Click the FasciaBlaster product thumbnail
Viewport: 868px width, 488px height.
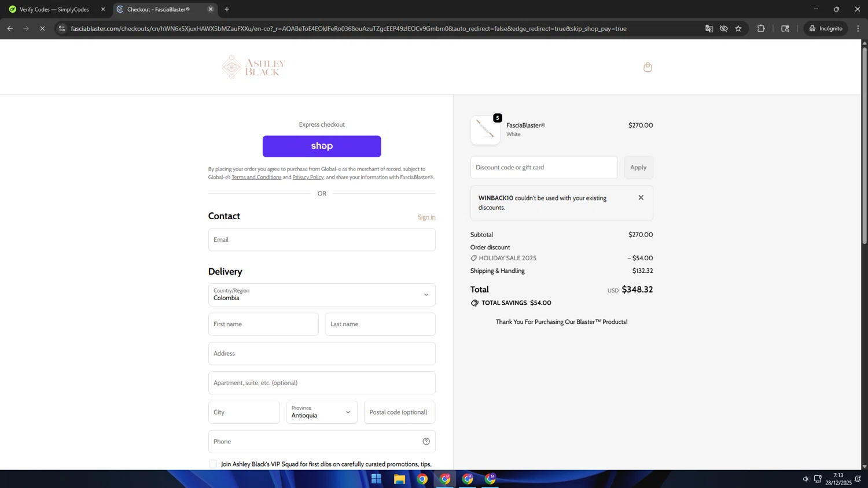coord(486,130)
